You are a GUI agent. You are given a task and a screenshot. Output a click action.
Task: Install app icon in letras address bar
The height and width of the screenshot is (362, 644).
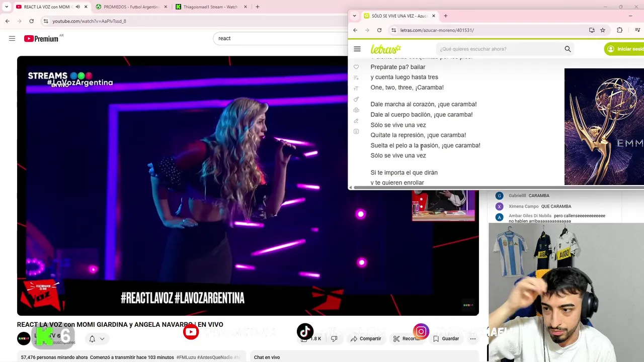click(592, 30)
